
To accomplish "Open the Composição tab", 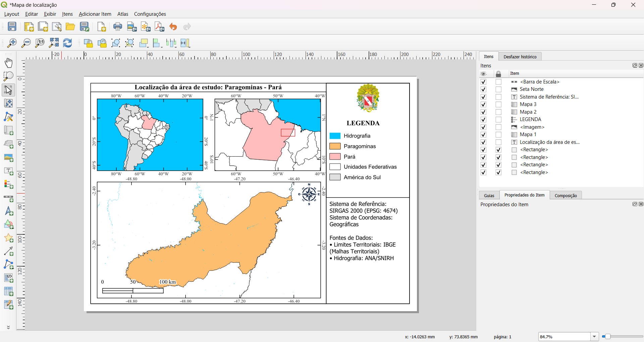I will pos(566,195).
